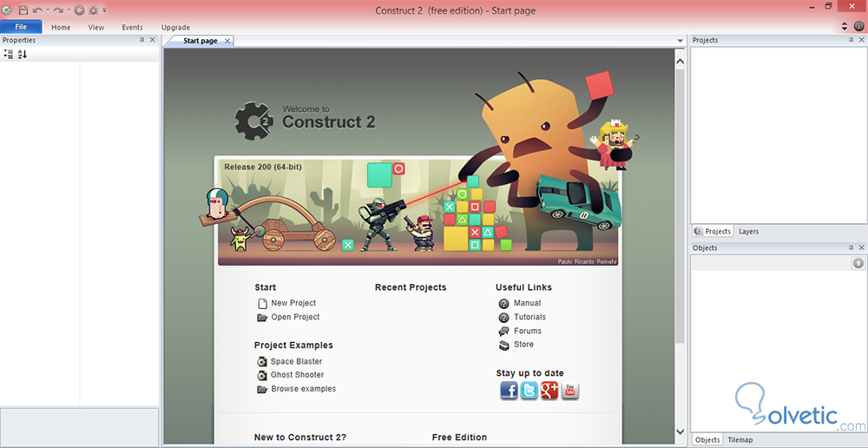Image resolution: width=868 pixels, height=448 pixels.
Task: Save the project with the floppy icon
Action: (x=23, y=10)
